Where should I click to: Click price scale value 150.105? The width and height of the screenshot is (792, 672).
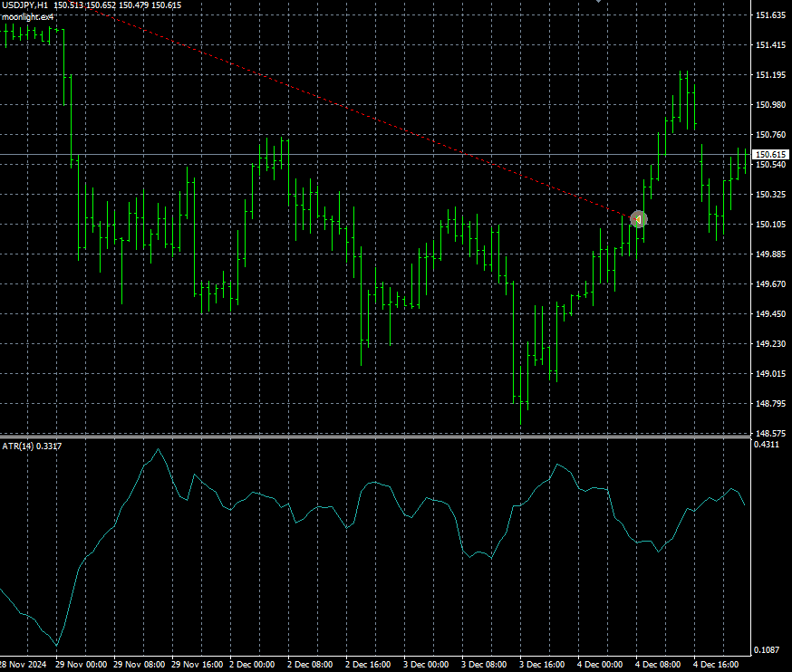[770, 225]
